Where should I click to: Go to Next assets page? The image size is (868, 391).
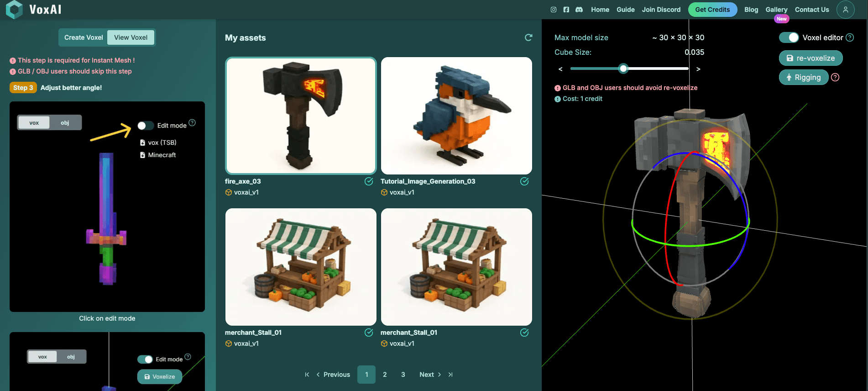430,375
